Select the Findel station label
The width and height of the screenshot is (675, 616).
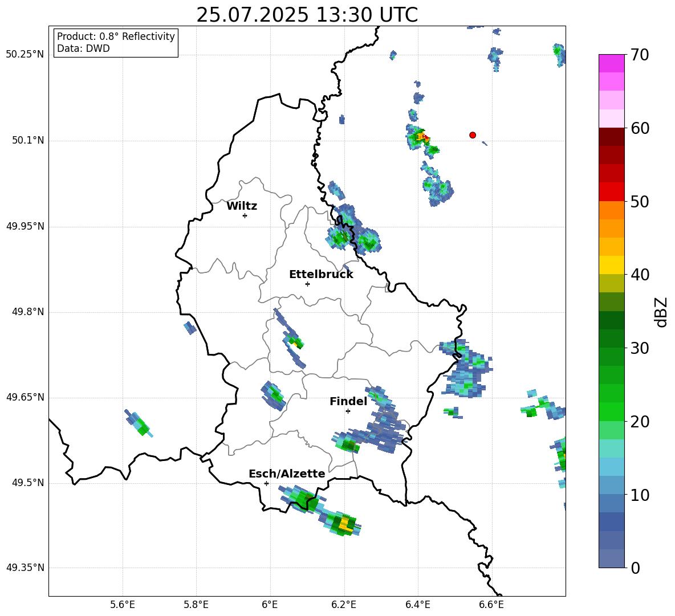(x=348, y=401)
